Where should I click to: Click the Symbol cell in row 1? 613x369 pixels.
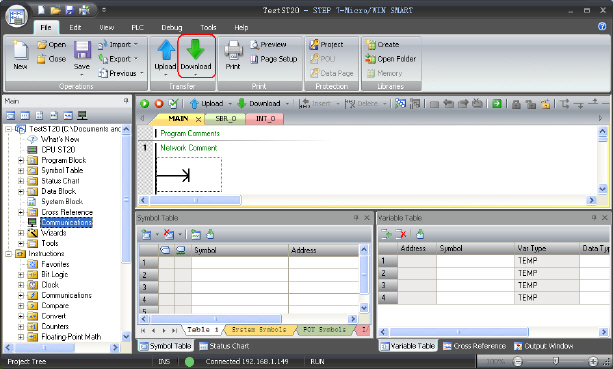240,263
